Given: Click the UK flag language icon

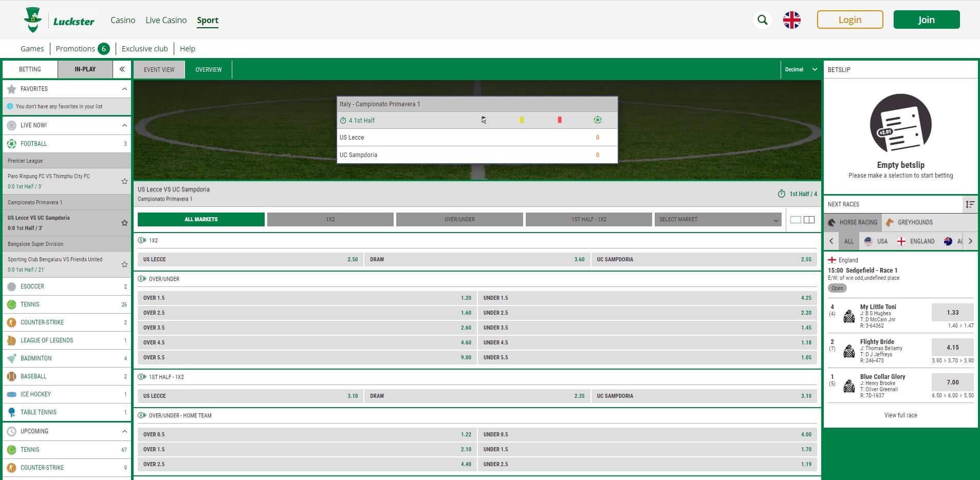Looking at the screenshot, I should (791, 20).
